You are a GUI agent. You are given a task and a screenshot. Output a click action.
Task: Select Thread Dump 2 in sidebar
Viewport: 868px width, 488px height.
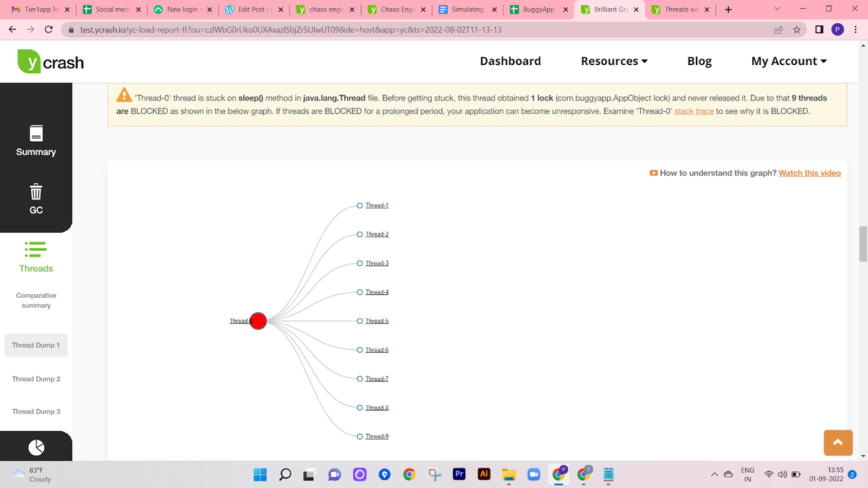pyautogui.click(x=36, y=379)
